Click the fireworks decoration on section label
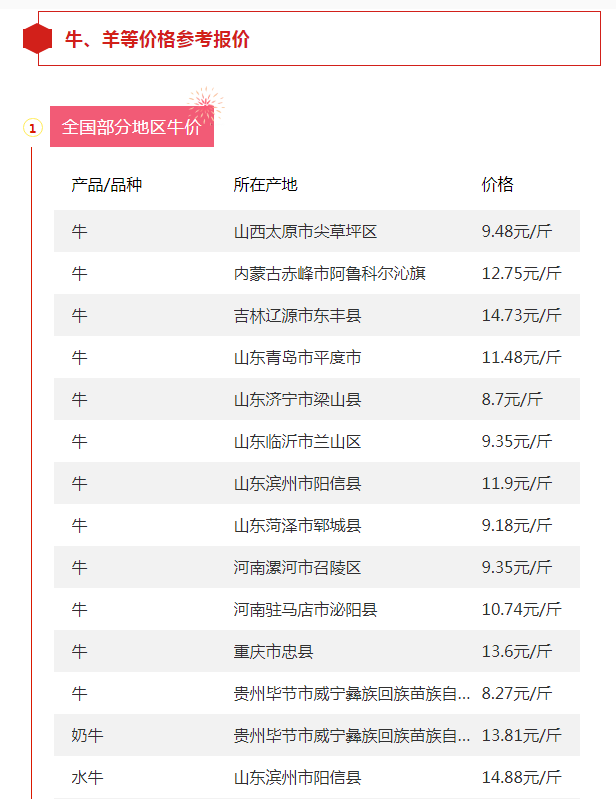The image size is (616, 799). [x=205, y=100]
